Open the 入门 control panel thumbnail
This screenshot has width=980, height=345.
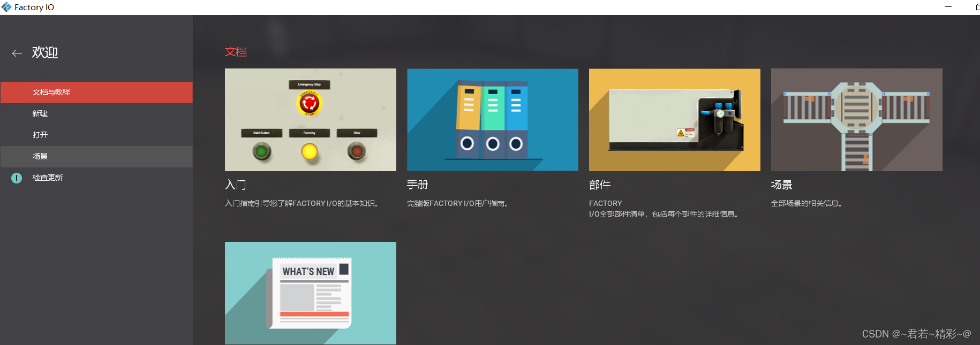(x=311, y=120)
